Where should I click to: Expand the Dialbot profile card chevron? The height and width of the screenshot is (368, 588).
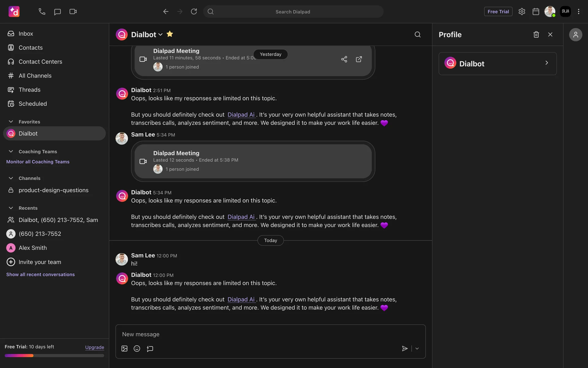click(x=547, y=63)
